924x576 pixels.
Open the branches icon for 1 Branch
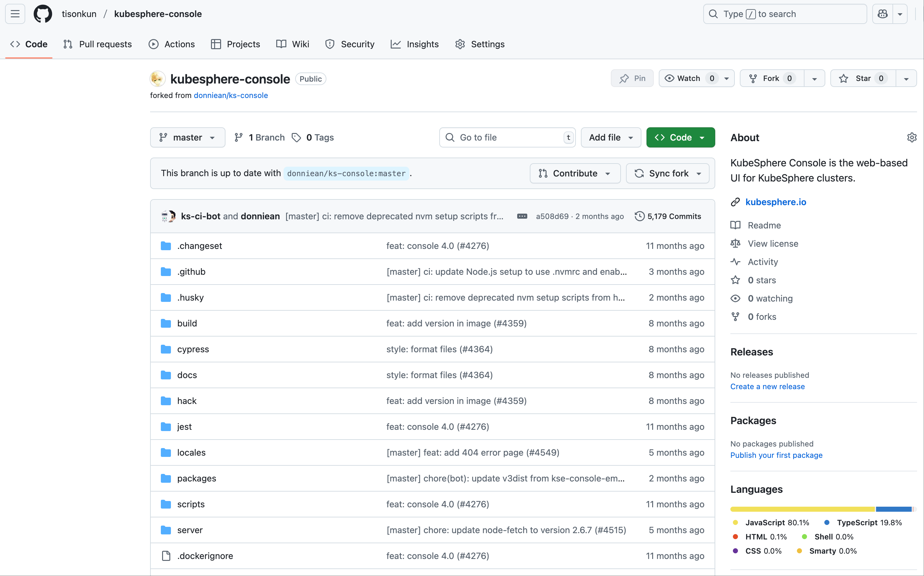point(239,137)
